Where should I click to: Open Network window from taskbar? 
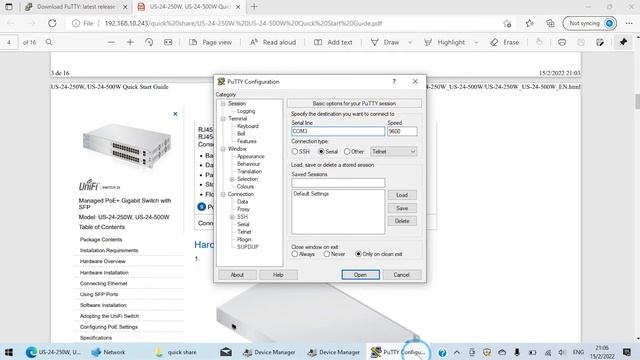pos(109,352)
